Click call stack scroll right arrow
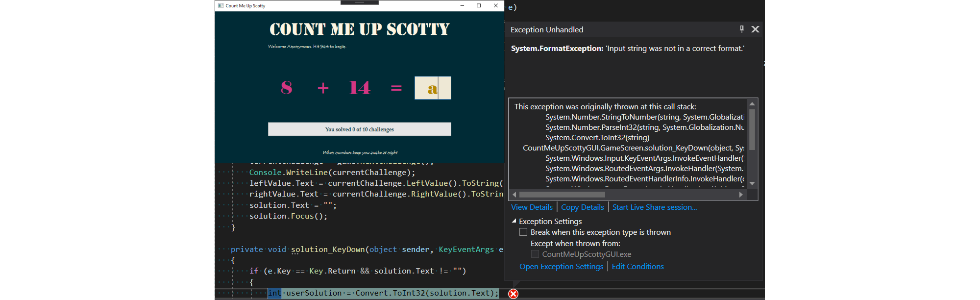 (741, 195)
